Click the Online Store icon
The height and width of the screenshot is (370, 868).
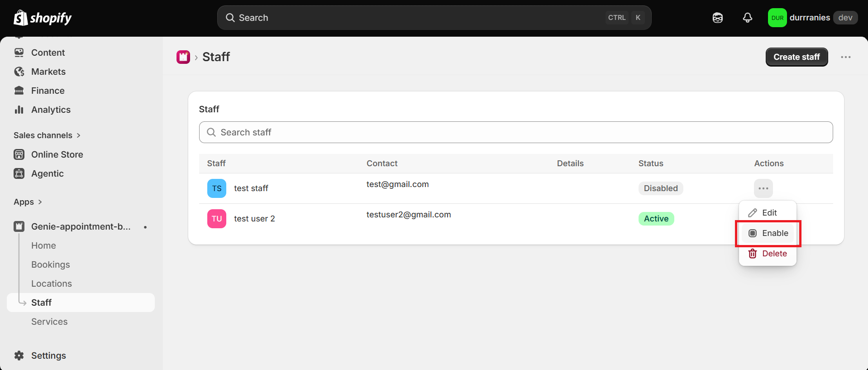19,154
